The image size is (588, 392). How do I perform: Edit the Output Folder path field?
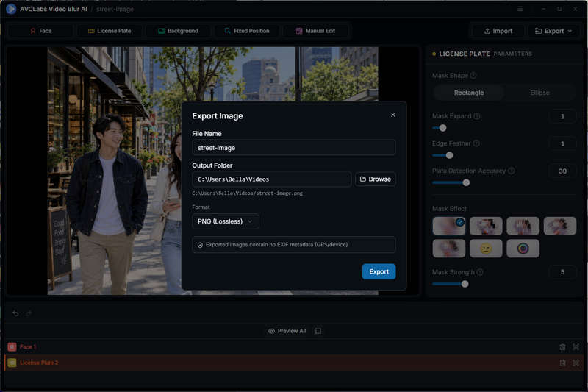(x=271, y=179)
